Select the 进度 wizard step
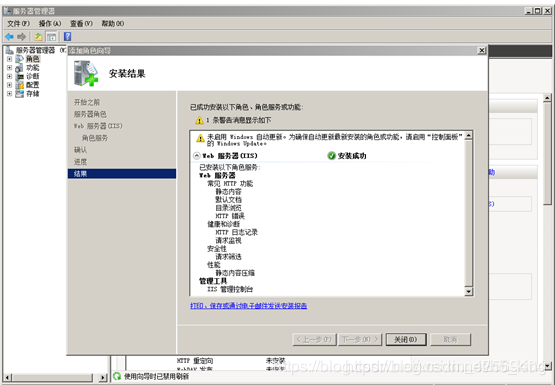555x385 pixels. [80, 162]
